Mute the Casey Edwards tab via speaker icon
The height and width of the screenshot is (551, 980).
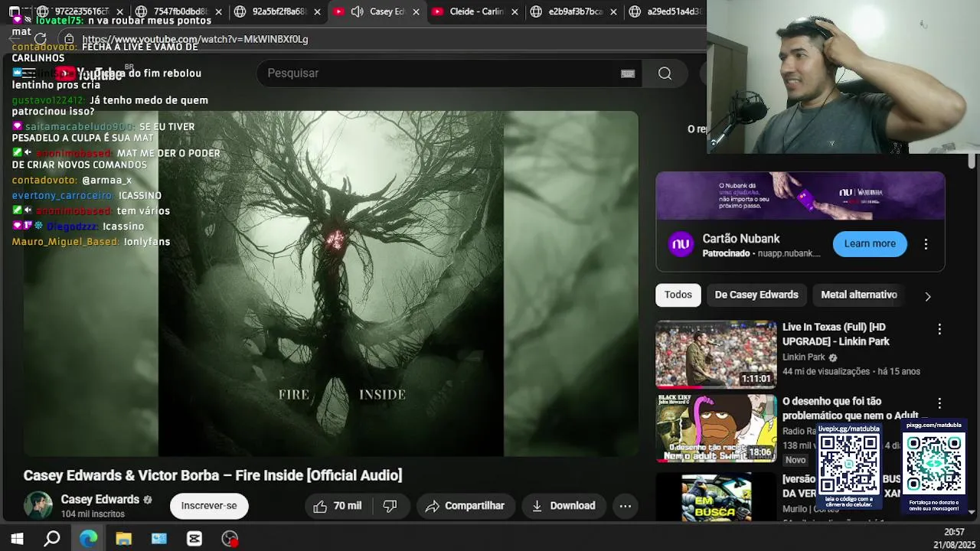click(358, 11)
